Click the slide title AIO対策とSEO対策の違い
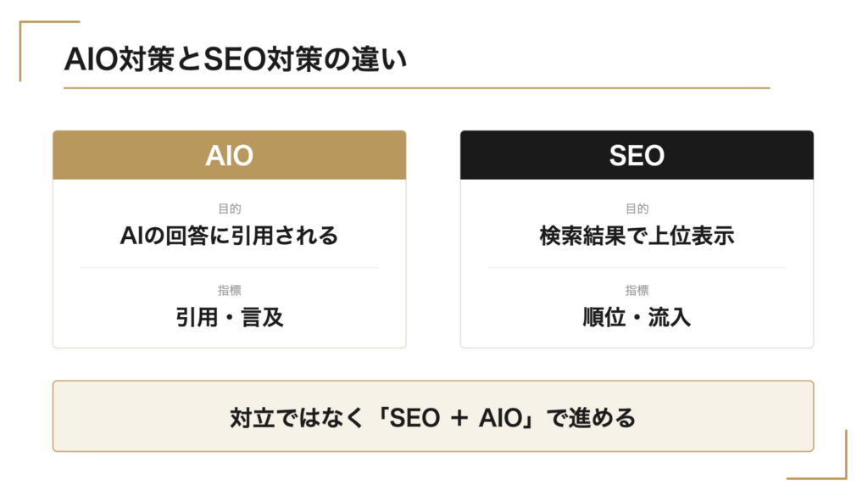 236,59
